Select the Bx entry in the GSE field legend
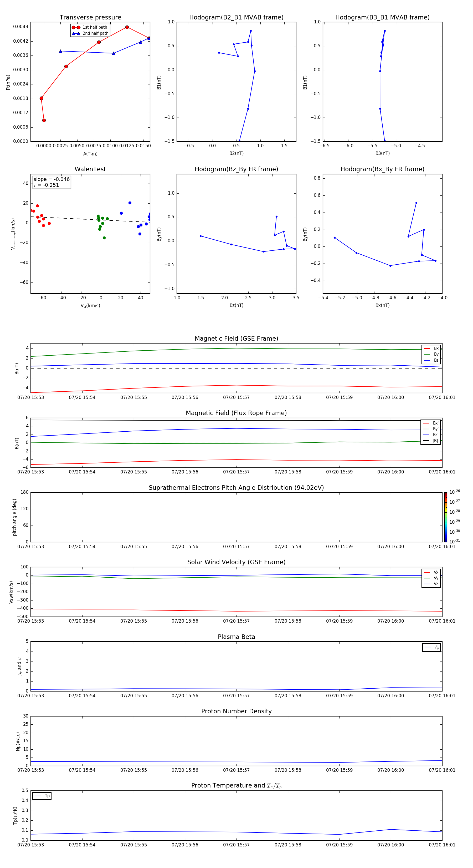 click(x=431, y=349)
